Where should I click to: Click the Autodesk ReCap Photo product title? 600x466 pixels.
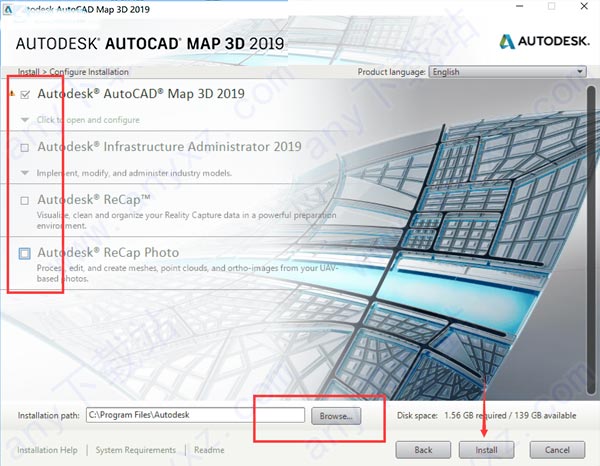pyautogui.click(x=108, y=253)
